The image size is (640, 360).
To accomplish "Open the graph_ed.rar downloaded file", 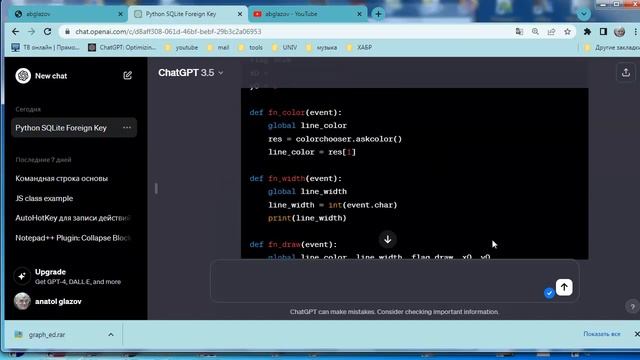I will coord(47,335).
